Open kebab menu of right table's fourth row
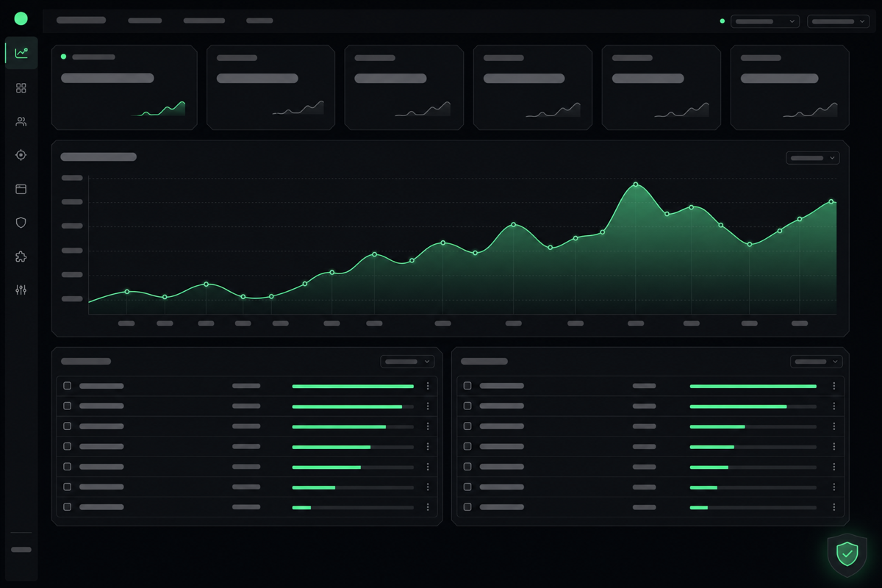Viewport: 882px width, 588px height. (x=834, y=446)
